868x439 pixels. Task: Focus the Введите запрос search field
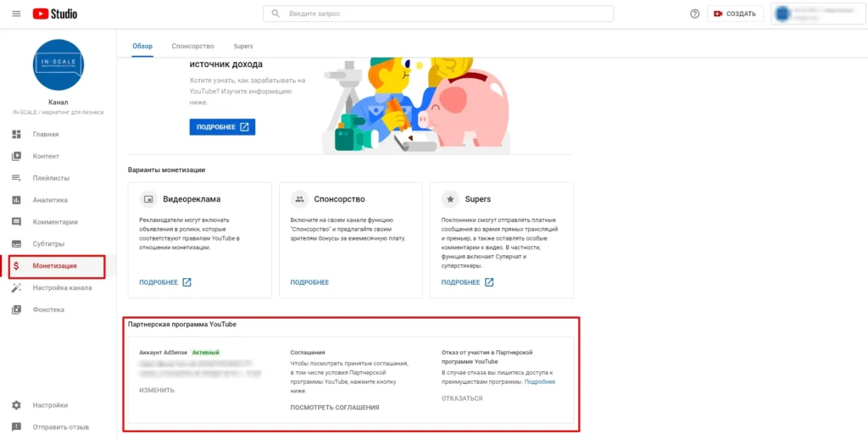click(x=438, y=14)
